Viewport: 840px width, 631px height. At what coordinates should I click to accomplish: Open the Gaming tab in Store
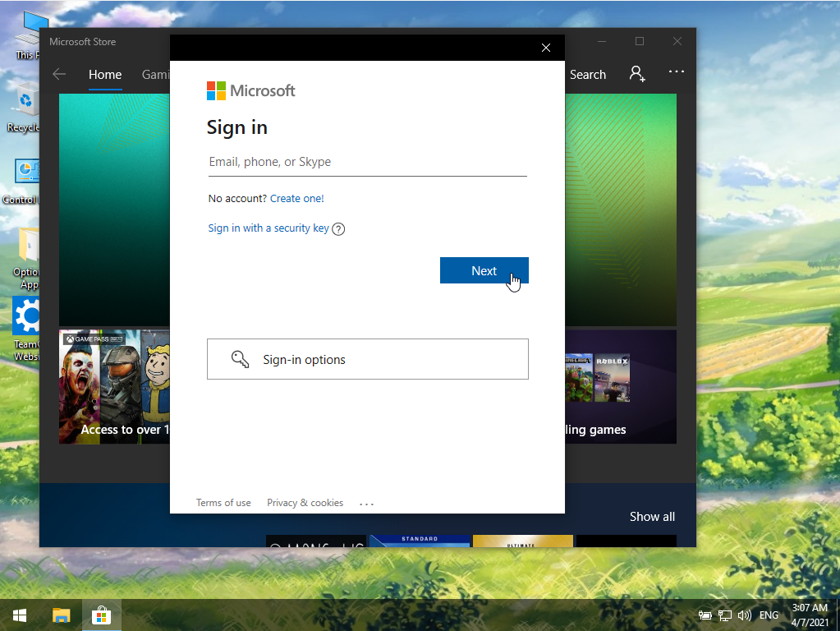point(155,75)
